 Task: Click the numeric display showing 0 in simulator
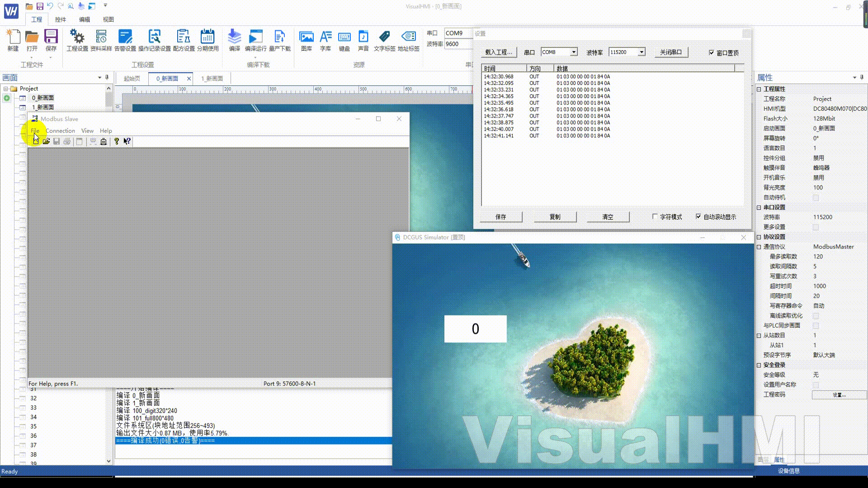475,328
